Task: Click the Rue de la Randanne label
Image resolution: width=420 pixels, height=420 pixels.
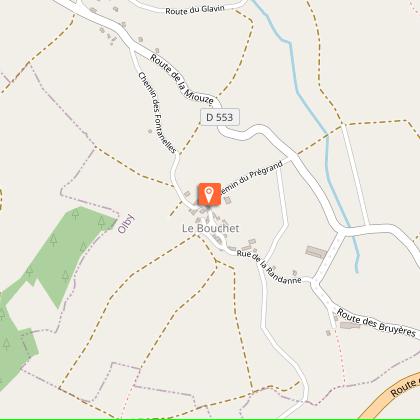Action: point(269,267)
